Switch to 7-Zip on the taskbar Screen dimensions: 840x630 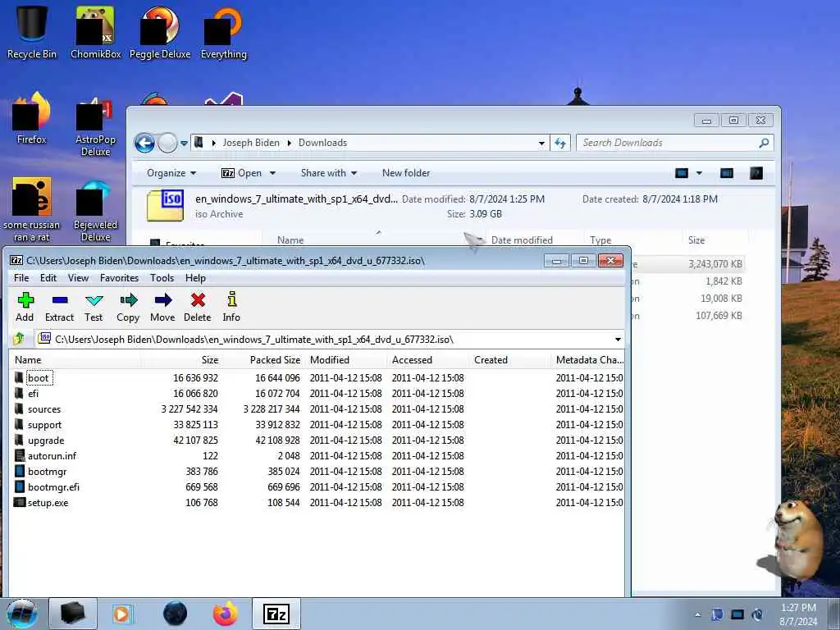coord(276,614)
